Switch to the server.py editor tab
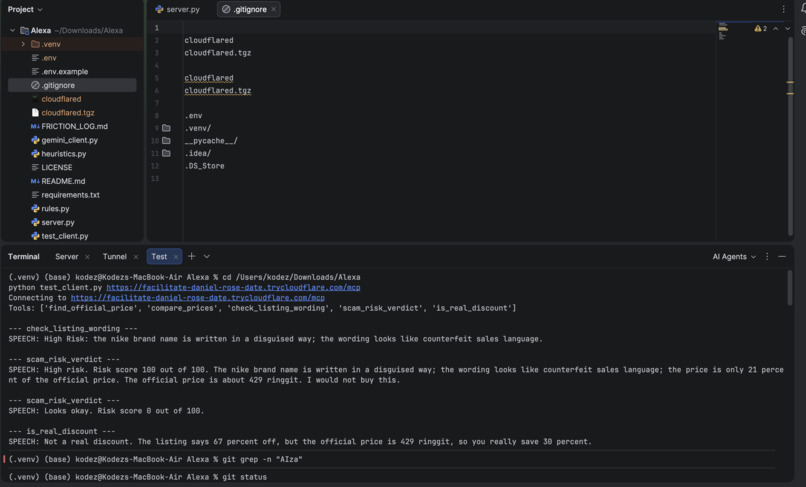The height and width of the screenshot is (487, 806). click(177, 9)
